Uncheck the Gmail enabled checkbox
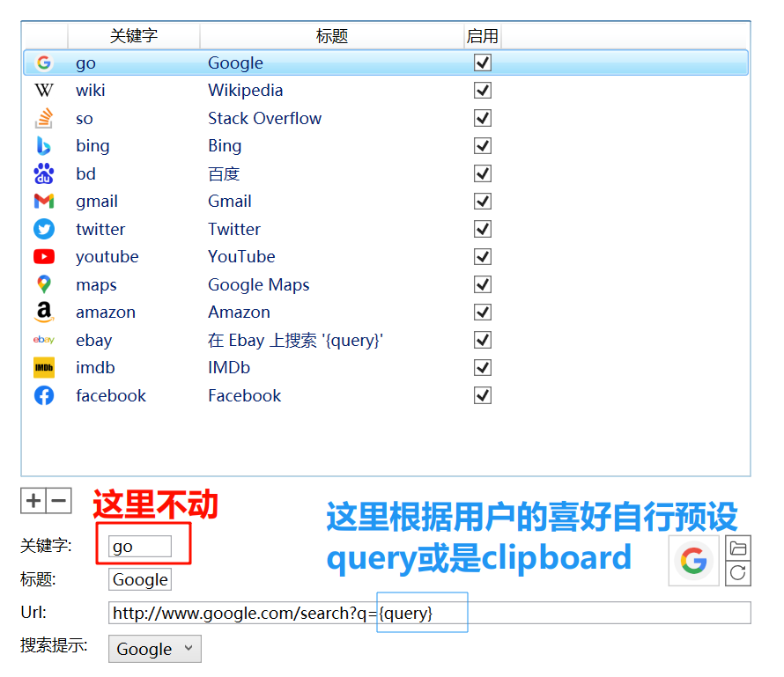The height and width of the screenshot is (677, 784). point(483,202)
